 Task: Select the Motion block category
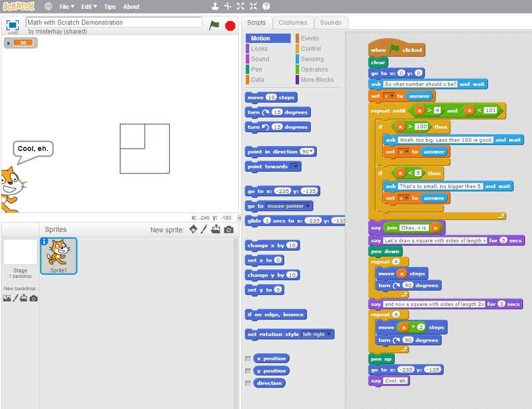coord(268,38)
